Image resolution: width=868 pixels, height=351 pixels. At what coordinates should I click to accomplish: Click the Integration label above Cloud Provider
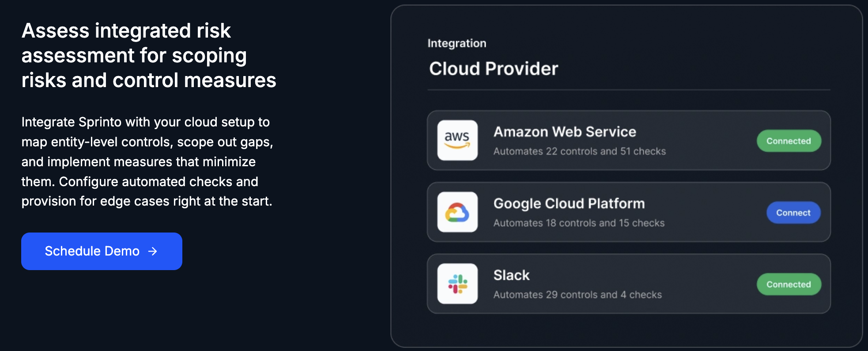click(457, 43)
